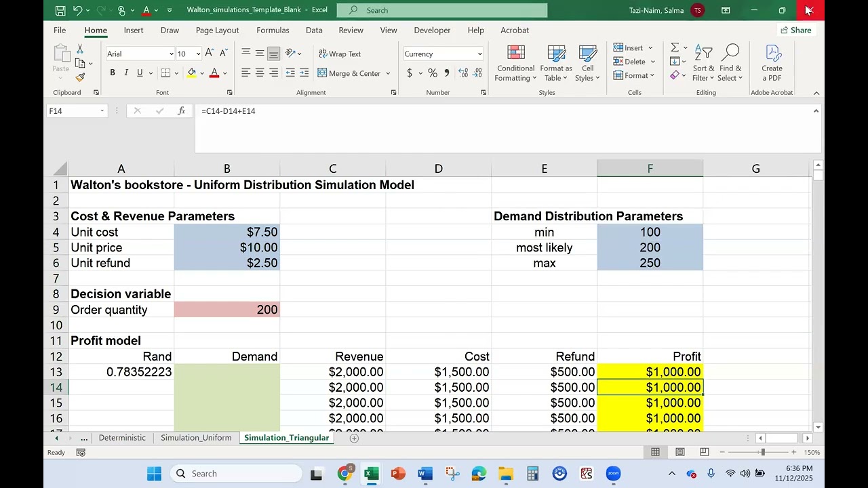The height and width of the screenshot is (488, 868).
Task: Open Conditional Formatting menu
Action: click(516, 64)
